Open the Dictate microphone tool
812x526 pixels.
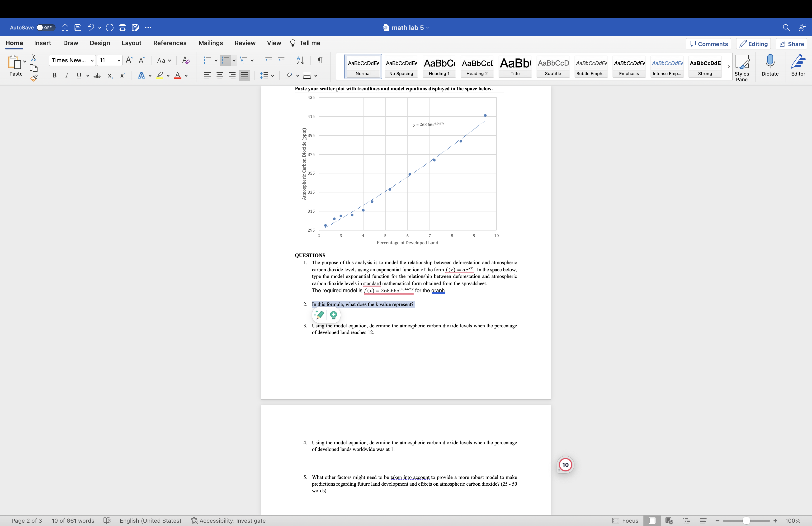pyautogui.click(x=770, y=65)
